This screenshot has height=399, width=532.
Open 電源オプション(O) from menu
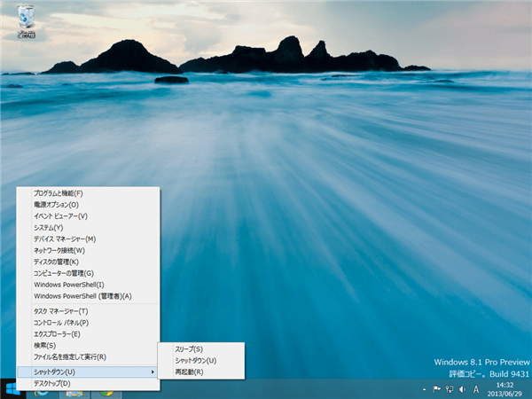point(88,205)
